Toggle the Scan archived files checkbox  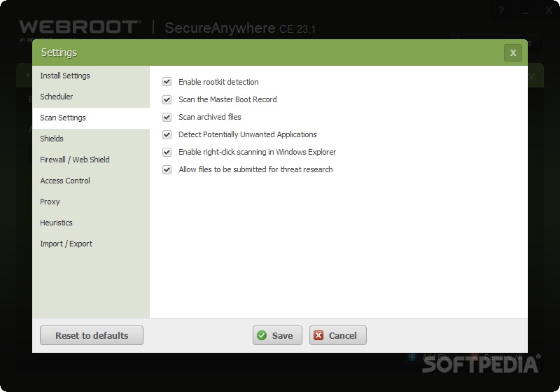pos(167,117)
